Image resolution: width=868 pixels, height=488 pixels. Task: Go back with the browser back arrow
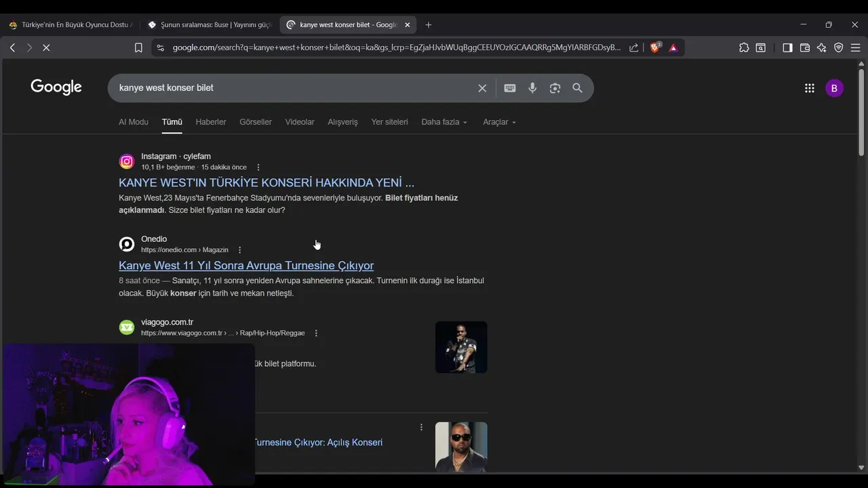click(x=12, y=47)
